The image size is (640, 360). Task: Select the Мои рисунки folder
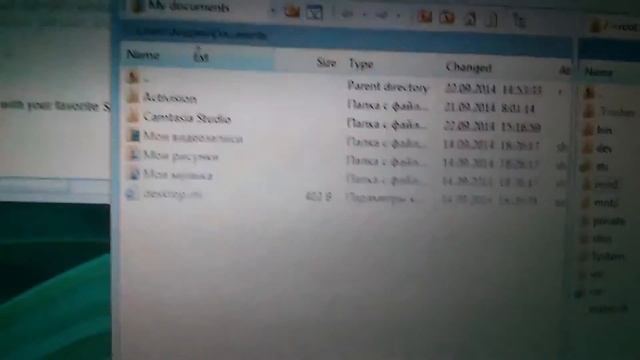(180, 156)
